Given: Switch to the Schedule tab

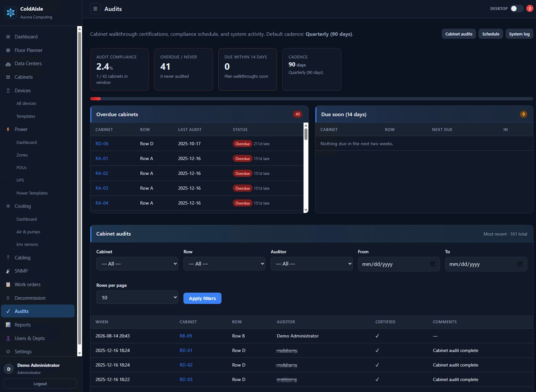Looking at the screenshot, I should [490, 34].
